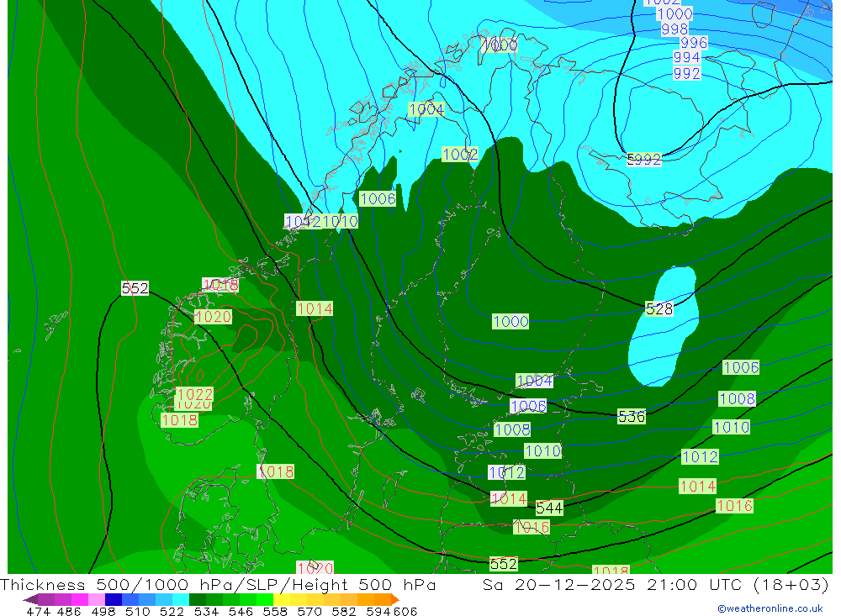Click the 994 isobar label

tap(686, 57)
